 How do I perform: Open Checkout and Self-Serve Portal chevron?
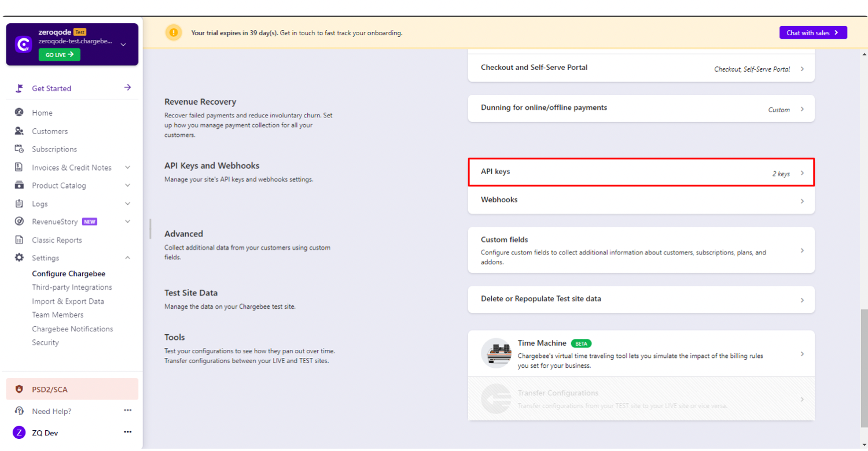802,69
